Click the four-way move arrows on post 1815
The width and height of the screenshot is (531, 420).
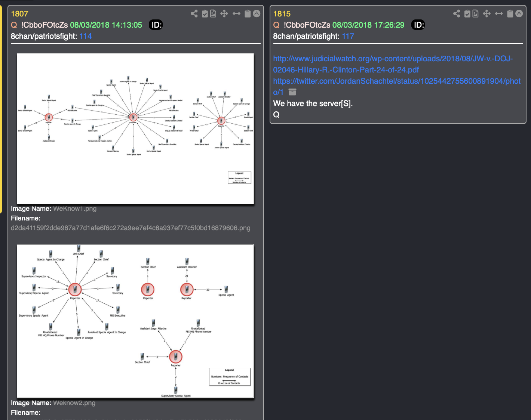pyautogui.click(x=487, y=14)
